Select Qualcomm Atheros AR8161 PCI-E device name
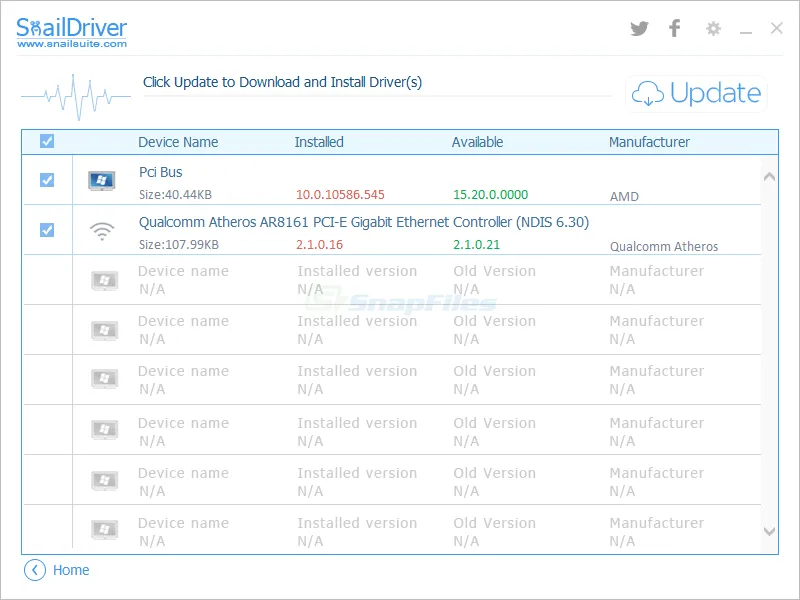Screen dimensions: 800x600 364,222
